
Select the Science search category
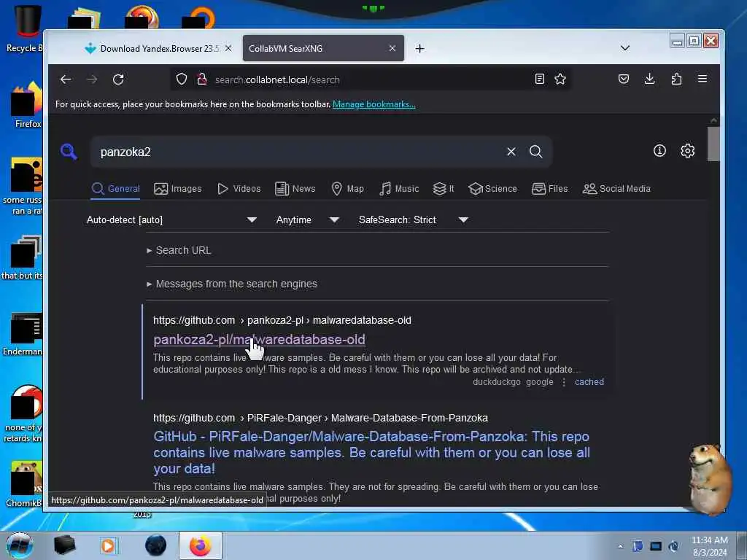492,189
